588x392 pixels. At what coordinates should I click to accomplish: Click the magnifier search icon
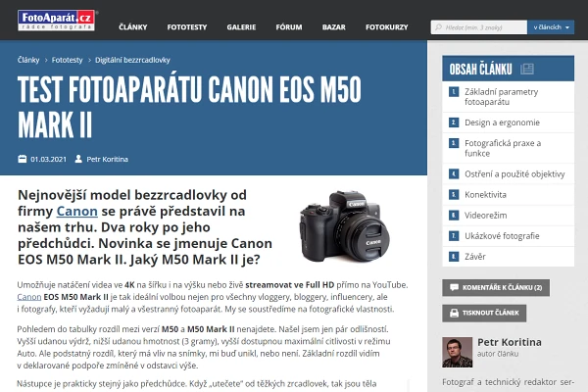point(438,27)
